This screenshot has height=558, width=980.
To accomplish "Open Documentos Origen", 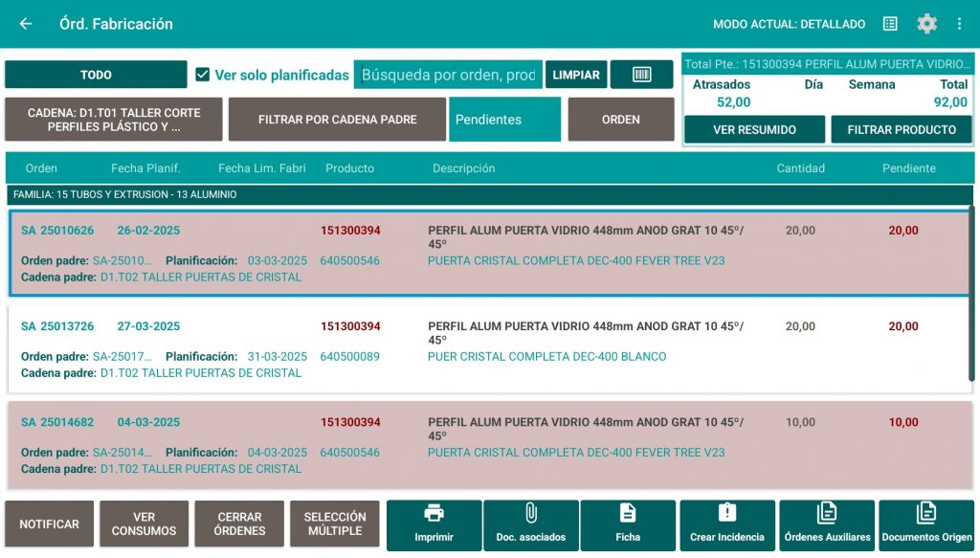I will coord(925,525).
